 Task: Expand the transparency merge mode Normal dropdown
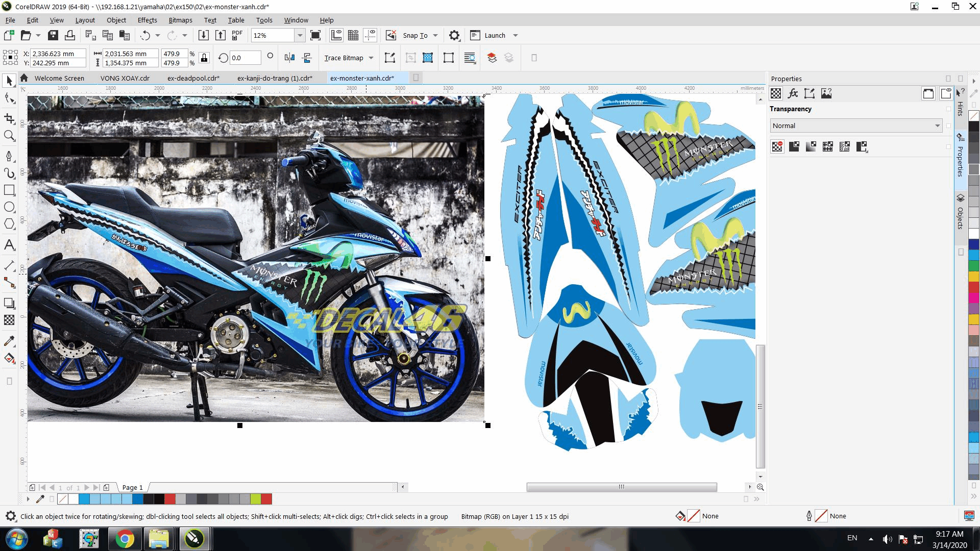(x=937, y=126)
